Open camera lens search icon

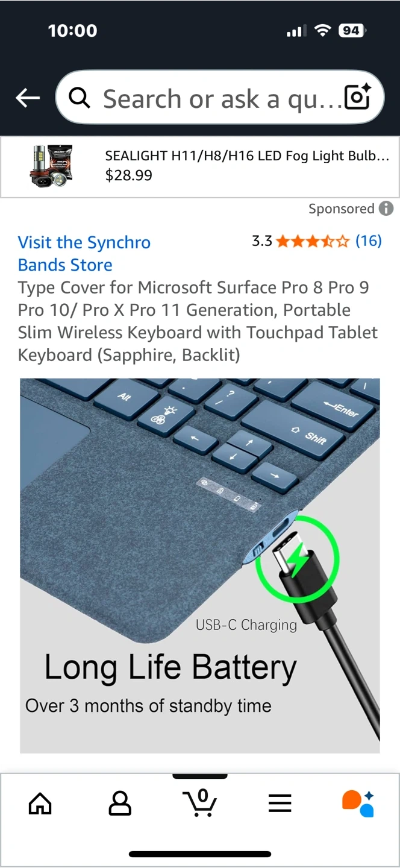[x=357, y=97]
